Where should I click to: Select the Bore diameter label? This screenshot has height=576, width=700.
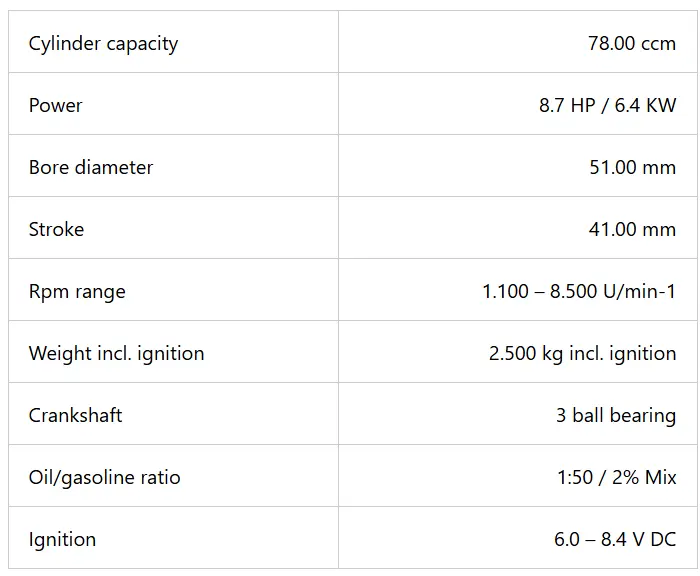[x=91, y=167]
